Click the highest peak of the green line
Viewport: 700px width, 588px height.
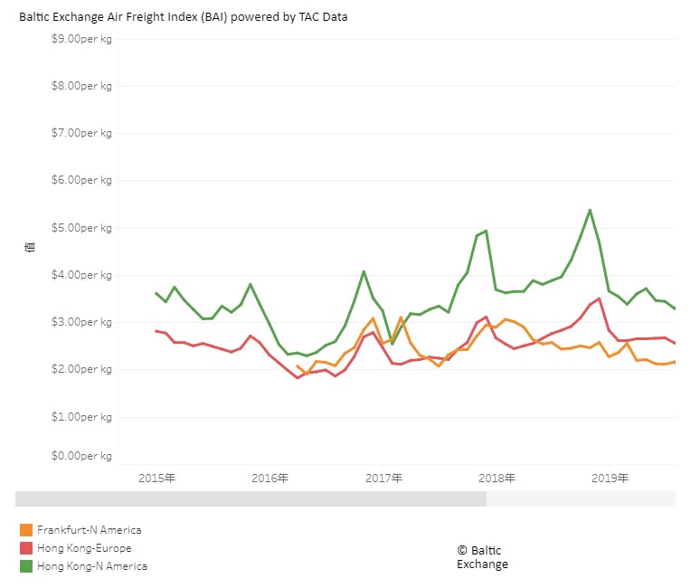click(590, 210)
